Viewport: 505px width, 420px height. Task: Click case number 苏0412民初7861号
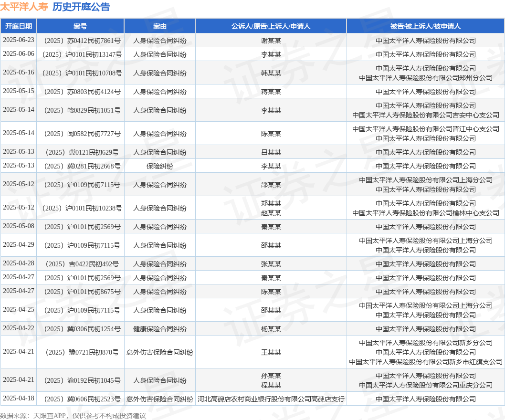click(82, 41)
